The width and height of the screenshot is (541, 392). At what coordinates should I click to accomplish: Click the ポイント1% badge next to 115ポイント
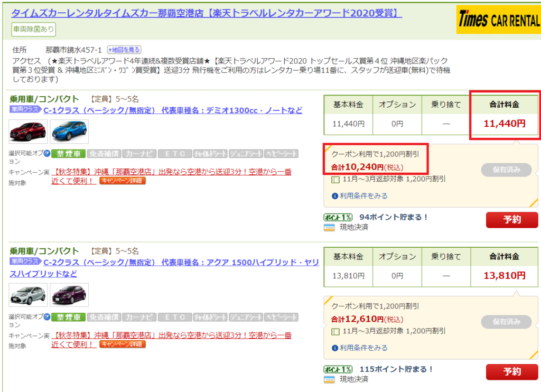pos(338,369)
